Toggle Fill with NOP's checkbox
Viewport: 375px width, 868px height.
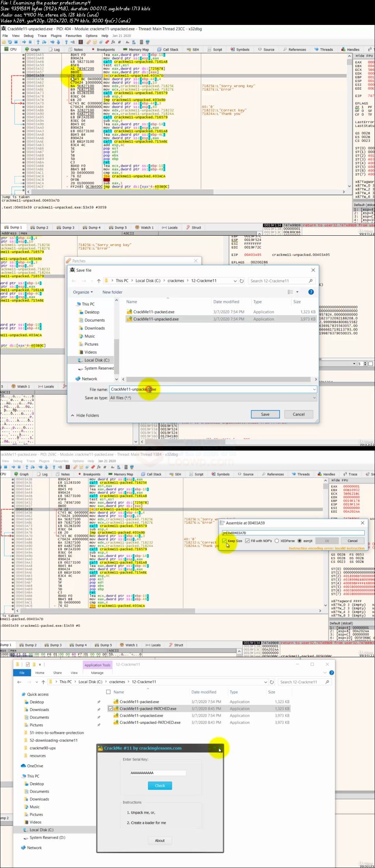click(248, 541)
